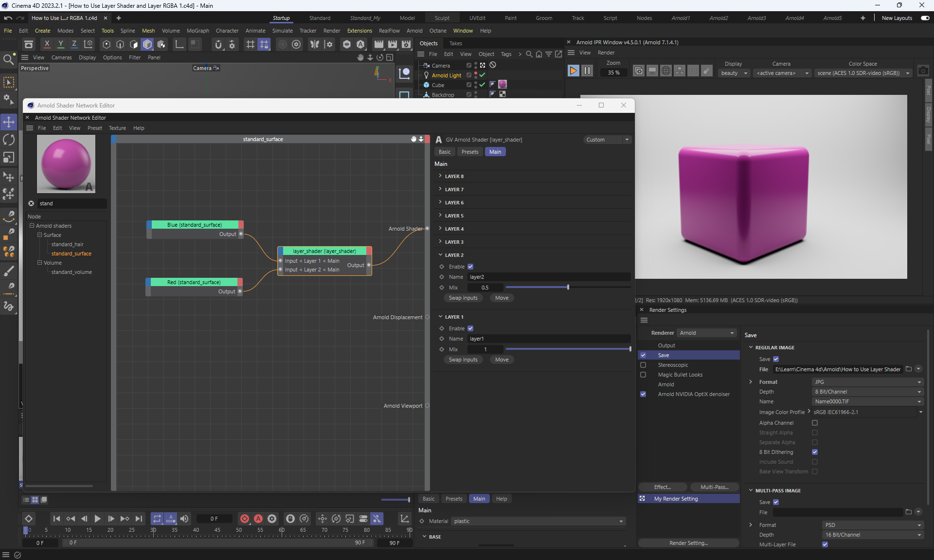934x560 pixels.
Task: Select the Rotate tool in left toolbar
Action: pos(9,140)
